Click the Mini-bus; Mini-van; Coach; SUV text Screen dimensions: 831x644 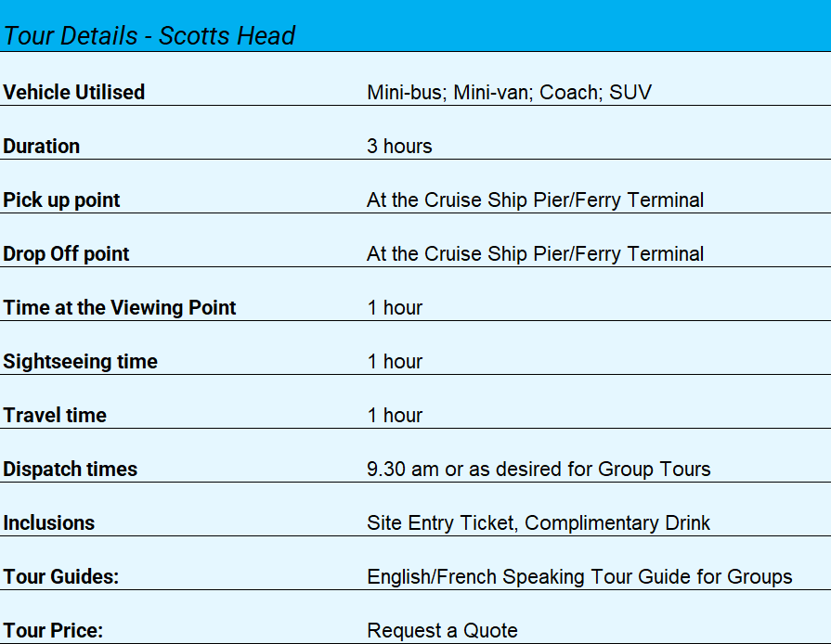tap(509, 93)
